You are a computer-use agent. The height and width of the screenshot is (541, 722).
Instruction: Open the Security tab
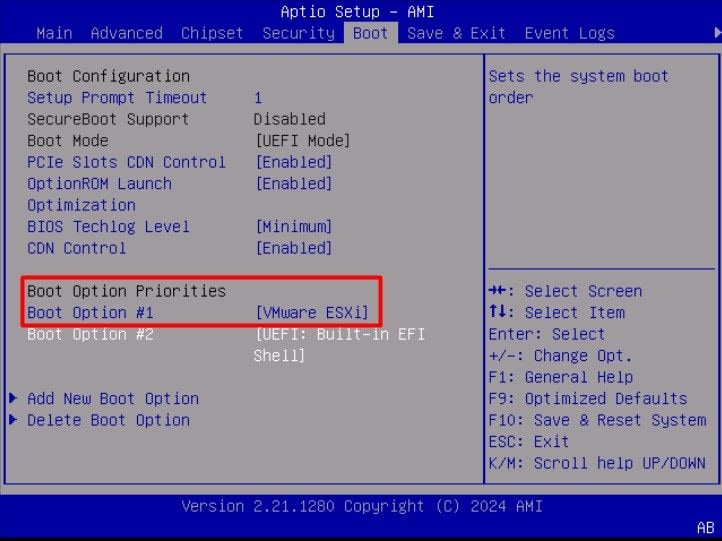click(x=298, y=33)
